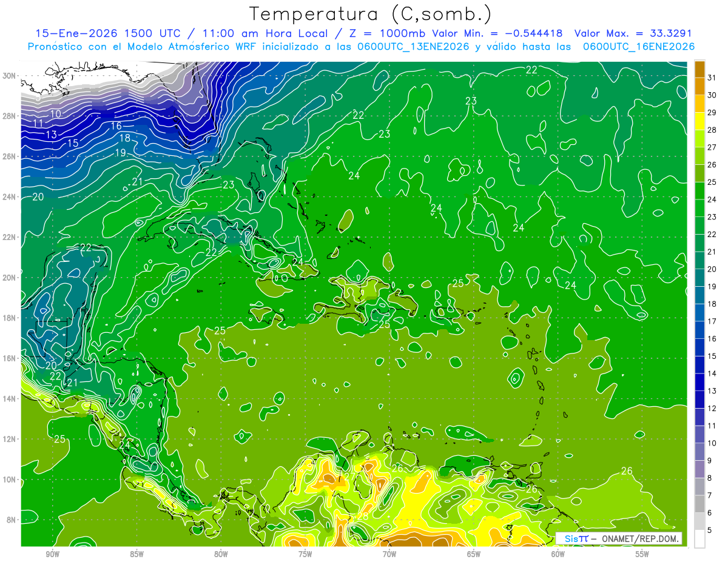This screenshot has height=562, width=728.
Task: Click the "8N" latitude axis label
Action: (x=12, y=520)
